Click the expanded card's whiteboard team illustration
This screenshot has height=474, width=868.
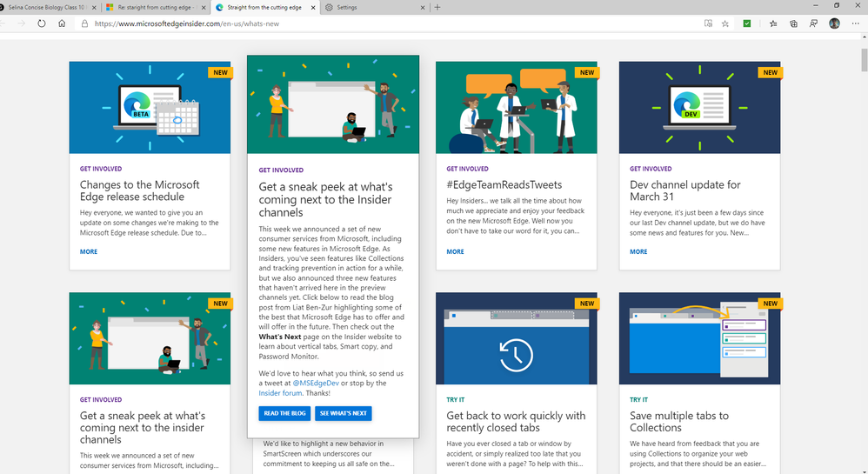coord(333,104)
